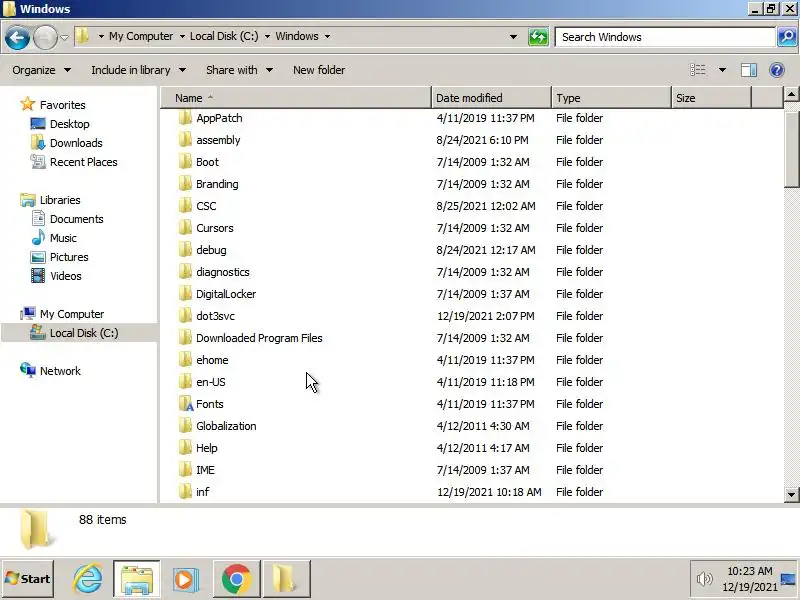
Task: Click the Globalization folder name
Action: (x=226, y=426)
